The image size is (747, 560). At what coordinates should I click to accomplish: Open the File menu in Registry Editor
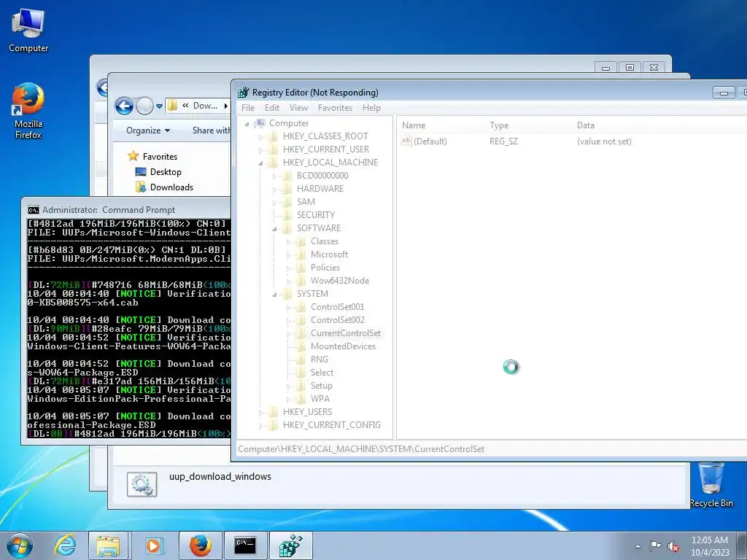click(248, 108)
